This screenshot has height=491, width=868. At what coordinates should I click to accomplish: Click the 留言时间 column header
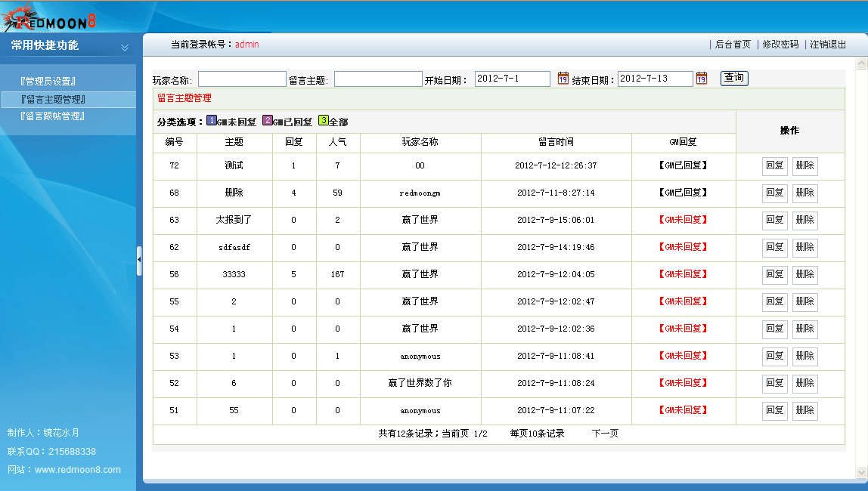coord(556,142)
